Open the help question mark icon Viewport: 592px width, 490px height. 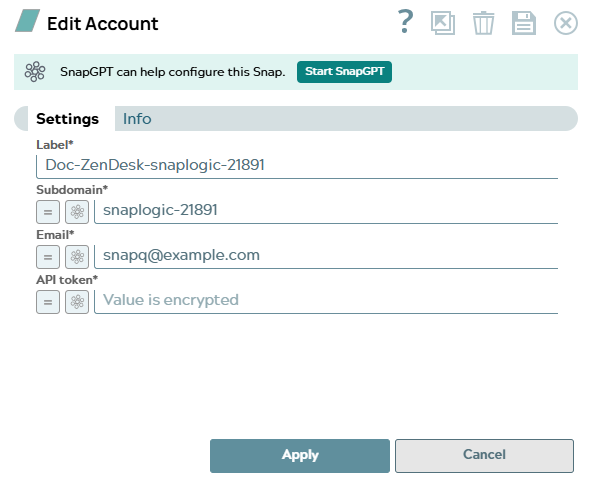tap(405, 22)
